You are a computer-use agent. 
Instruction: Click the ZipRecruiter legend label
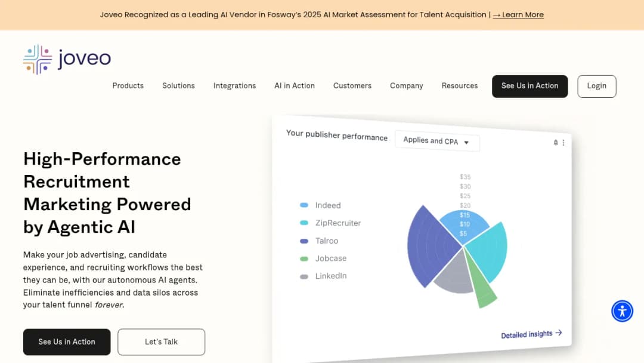point(338,223)
